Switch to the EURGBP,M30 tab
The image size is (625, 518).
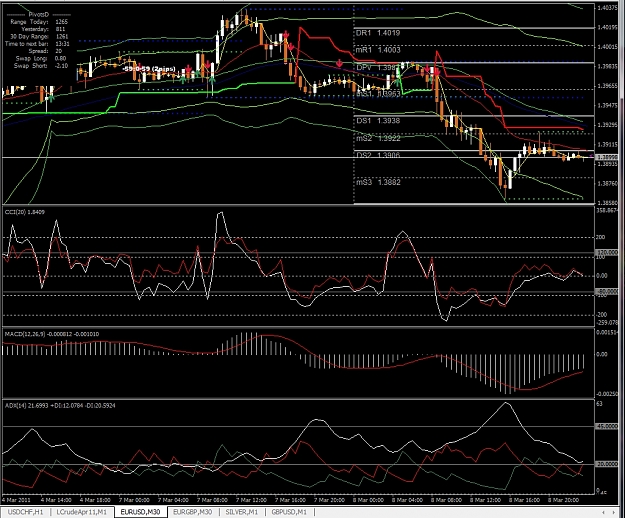(193, 512)
